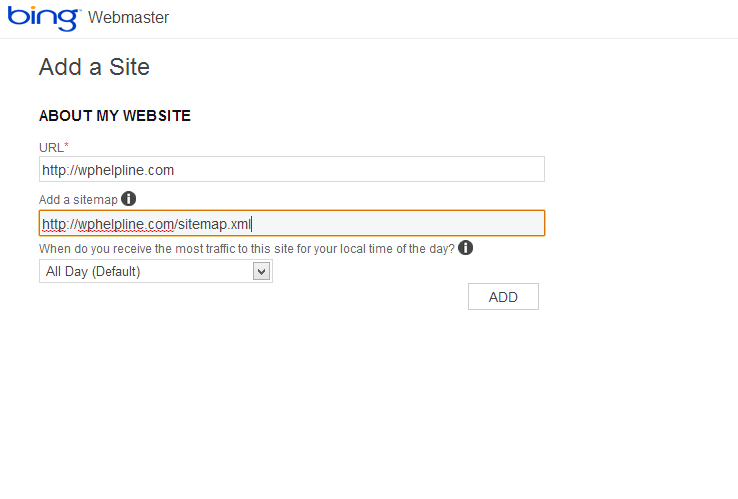
Task: Open info icon beside Add a sitemap
Action: point(128,199)
